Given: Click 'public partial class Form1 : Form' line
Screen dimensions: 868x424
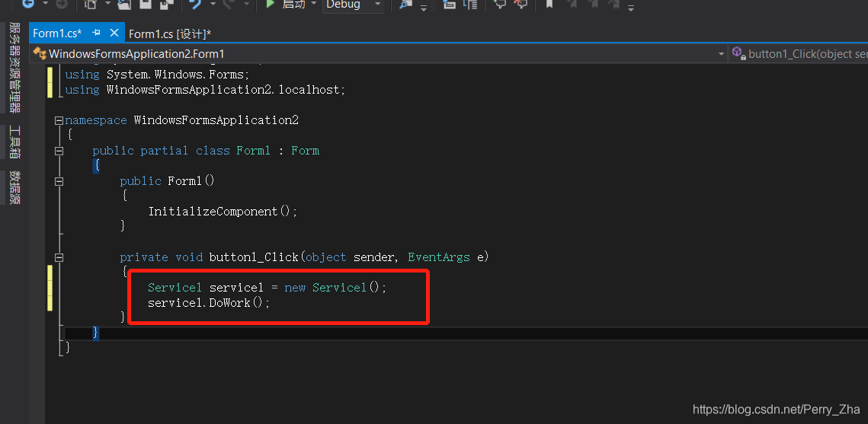Looking at the screenshot, I should pos(205,151).
